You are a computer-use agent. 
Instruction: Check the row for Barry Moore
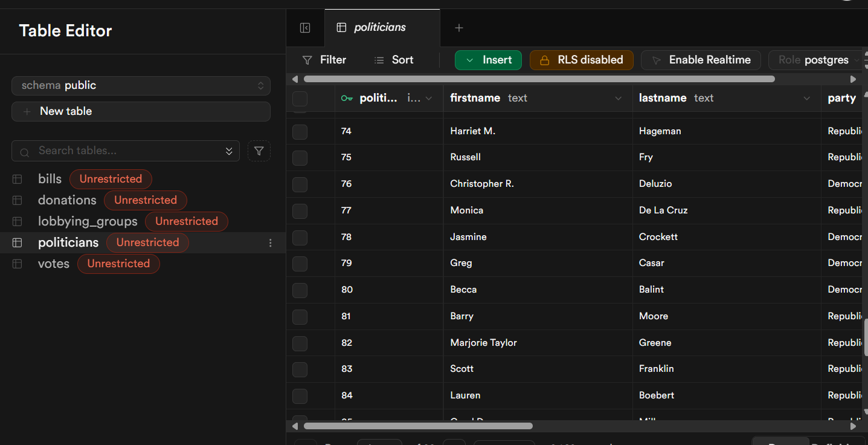(300, 317)
